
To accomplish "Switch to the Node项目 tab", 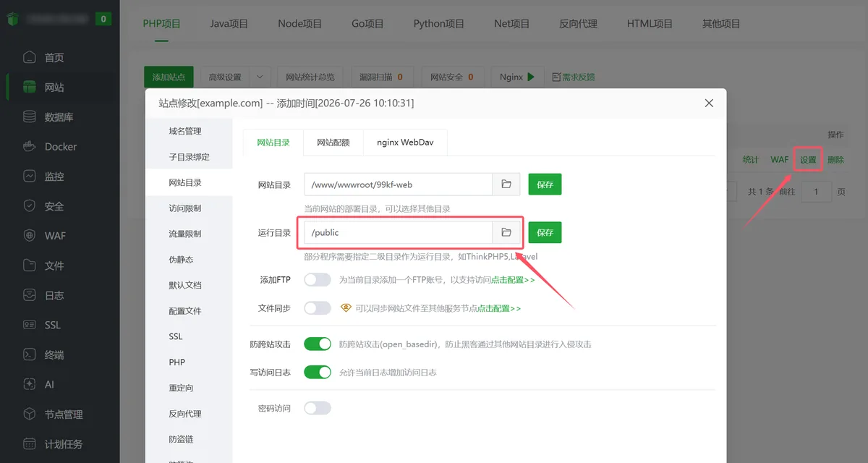I will click(300, 23).
